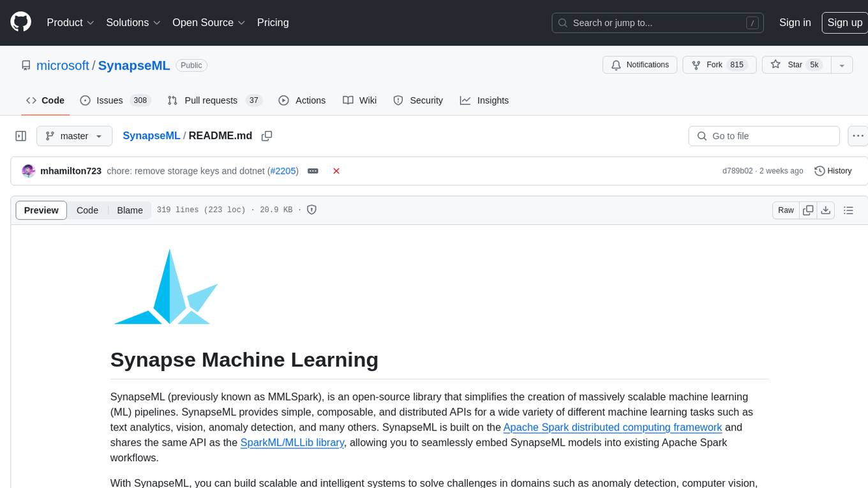The height and width of the screenshot is (488, 868).
Task: Open the master branch selector
Action: [75, 136]
